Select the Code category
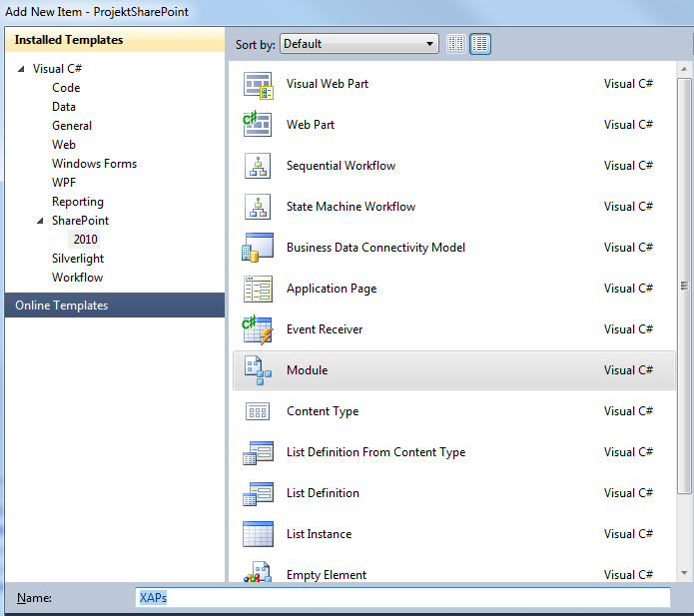Viewport: 694px width, 616px height. 66,88
